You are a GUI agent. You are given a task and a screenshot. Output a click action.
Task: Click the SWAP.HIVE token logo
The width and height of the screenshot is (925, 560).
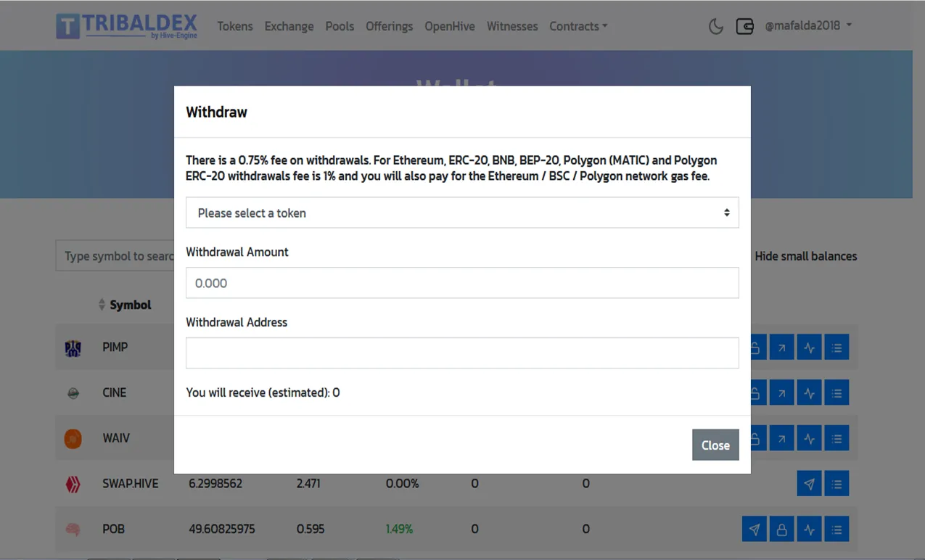pyautogui.click(x=73, y=484)
